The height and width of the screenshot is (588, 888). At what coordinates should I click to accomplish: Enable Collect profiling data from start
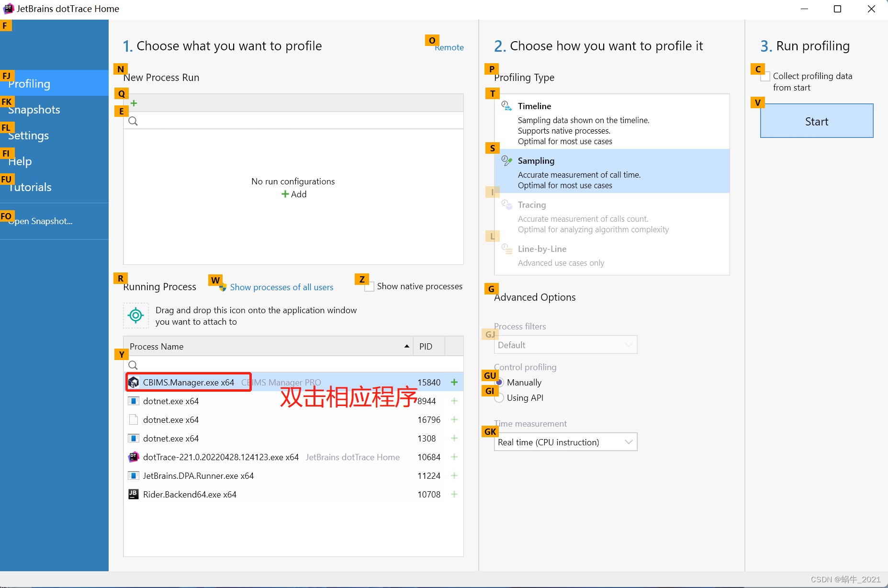[765, 76]
